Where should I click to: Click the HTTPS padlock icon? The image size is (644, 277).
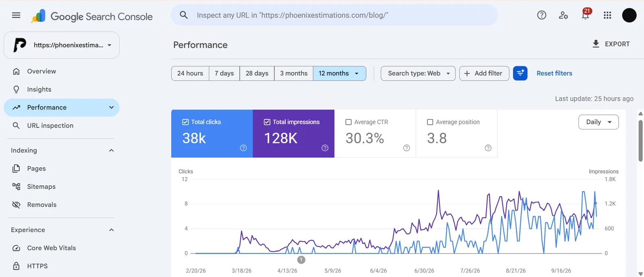pos(16,266)
